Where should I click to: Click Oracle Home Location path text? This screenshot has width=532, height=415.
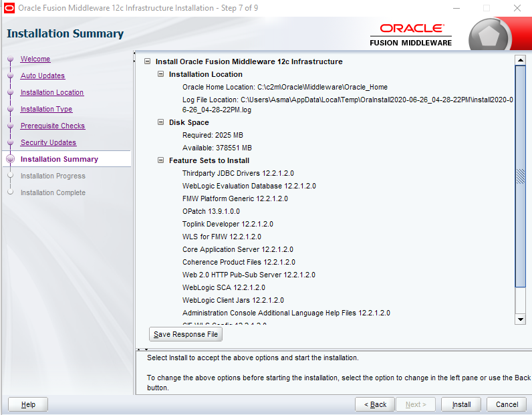click(x=285, y=87)
